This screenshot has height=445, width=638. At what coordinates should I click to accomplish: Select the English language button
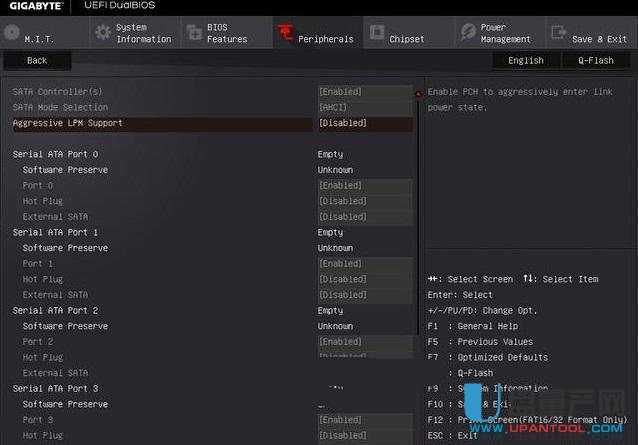point(526,60)
